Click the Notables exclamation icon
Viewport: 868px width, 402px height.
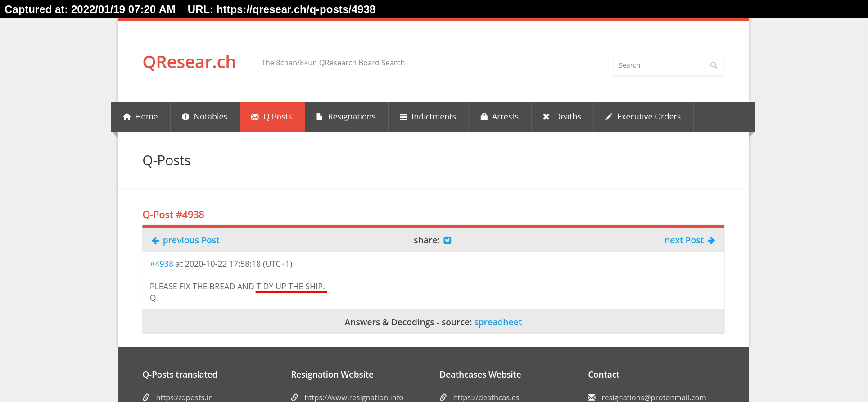click(x=185, y=117)
